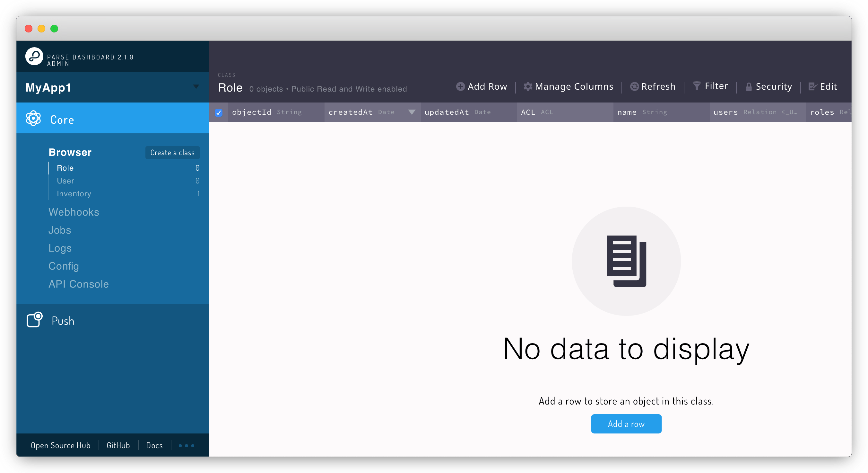This screenshot has height=473, width=868.
Task: Click the 'PARSE DASHBOARD 2.1.0' text
Action: (90, 57)
